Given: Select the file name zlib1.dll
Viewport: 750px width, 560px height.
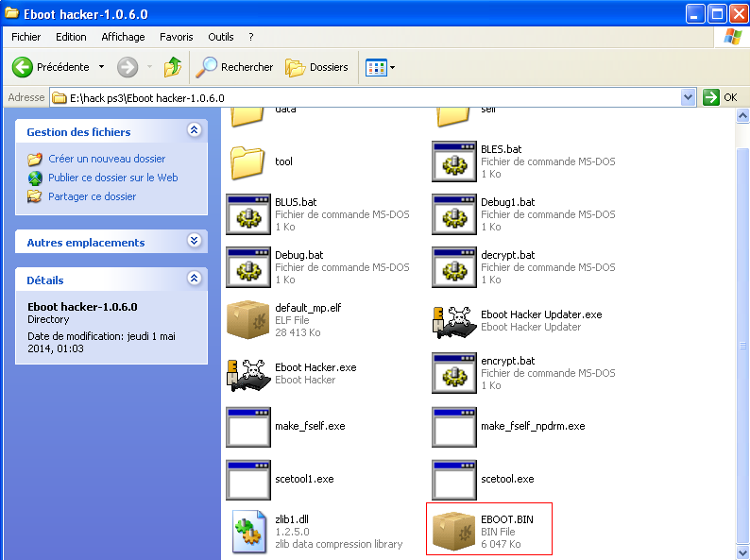Looking at the screenshot, I should pos(292,519).
